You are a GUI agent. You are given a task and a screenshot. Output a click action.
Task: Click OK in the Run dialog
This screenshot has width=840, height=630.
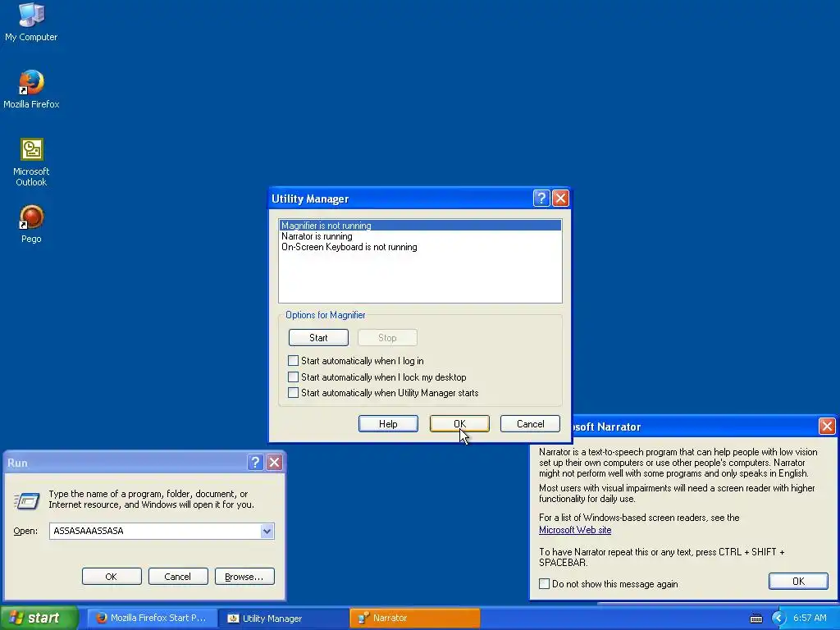pyautogui.click(x=112, y=577)
